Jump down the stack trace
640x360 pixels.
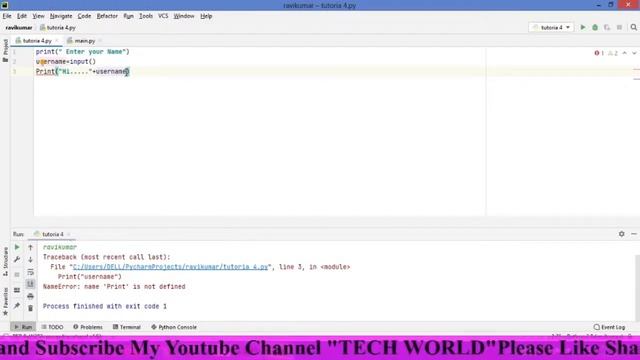pyautogui.click(x=31, y=260)
